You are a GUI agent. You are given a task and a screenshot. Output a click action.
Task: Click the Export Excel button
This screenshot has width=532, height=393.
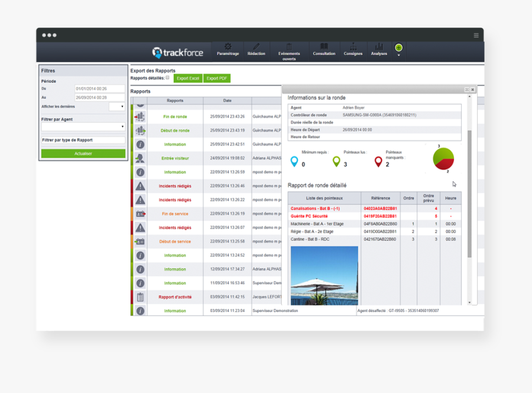click(188, 78)
